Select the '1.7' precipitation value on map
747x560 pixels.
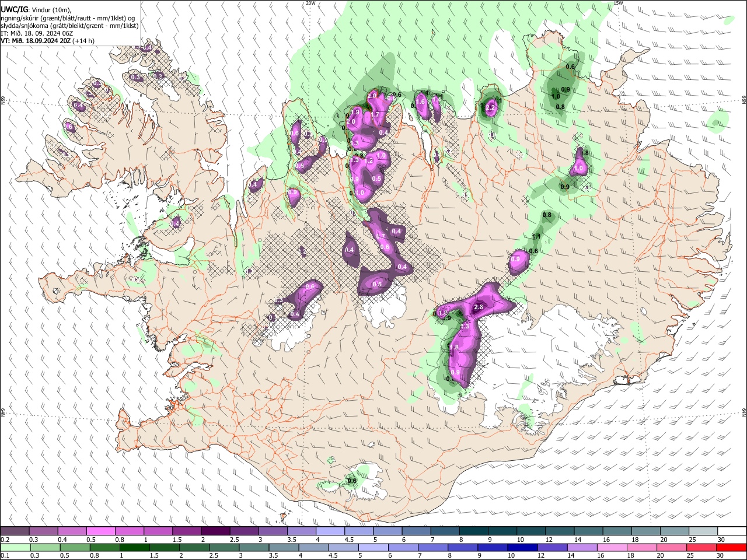[x=375, y=114]
